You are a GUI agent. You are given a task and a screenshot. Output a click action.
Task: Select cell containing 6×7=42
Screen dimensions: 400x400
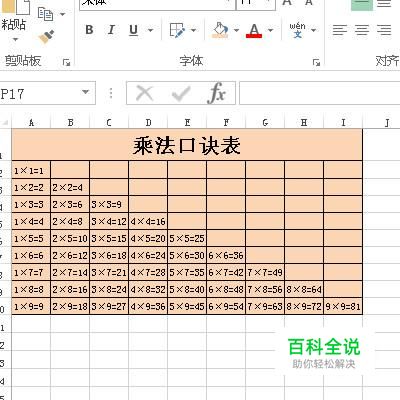coord(226,272)
